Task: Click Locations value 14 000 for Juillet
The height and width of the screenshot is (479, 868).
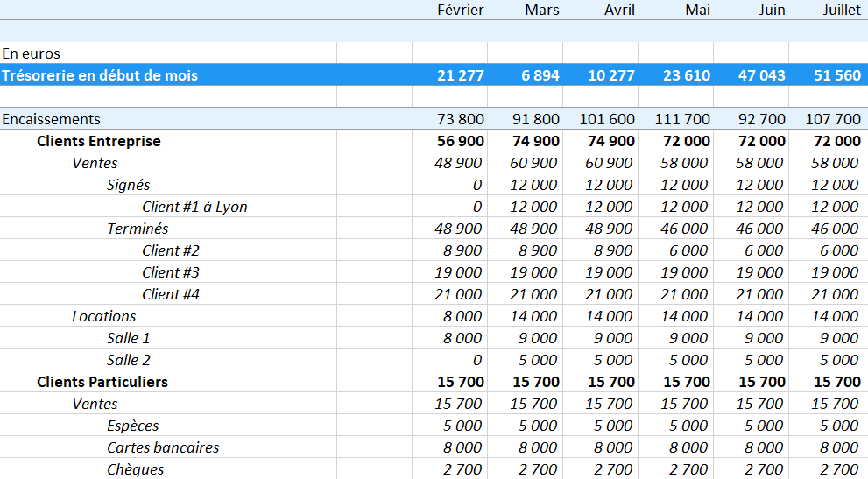Action: tap(835, 316)
